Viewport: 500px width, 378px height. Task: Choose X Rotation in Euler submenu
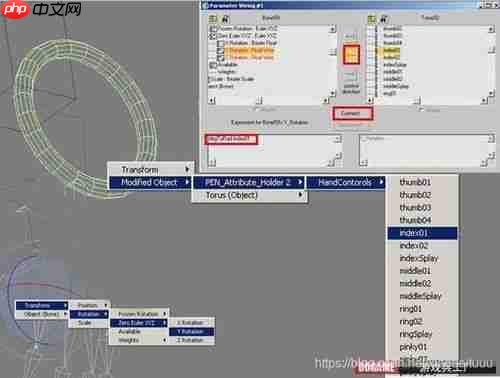pyautogui.click(x=191, y=323)
